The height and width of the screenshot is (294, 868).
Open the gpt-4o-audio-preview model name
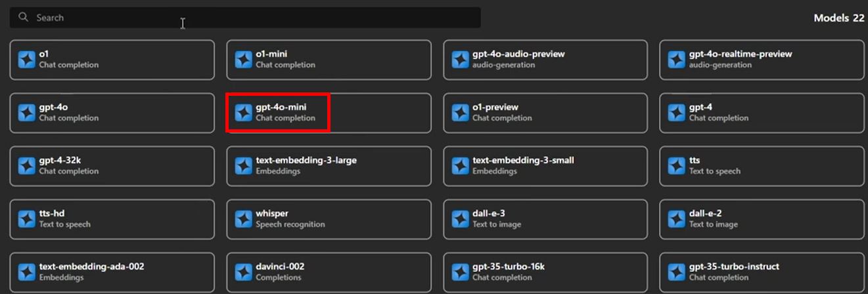[518, 54]
